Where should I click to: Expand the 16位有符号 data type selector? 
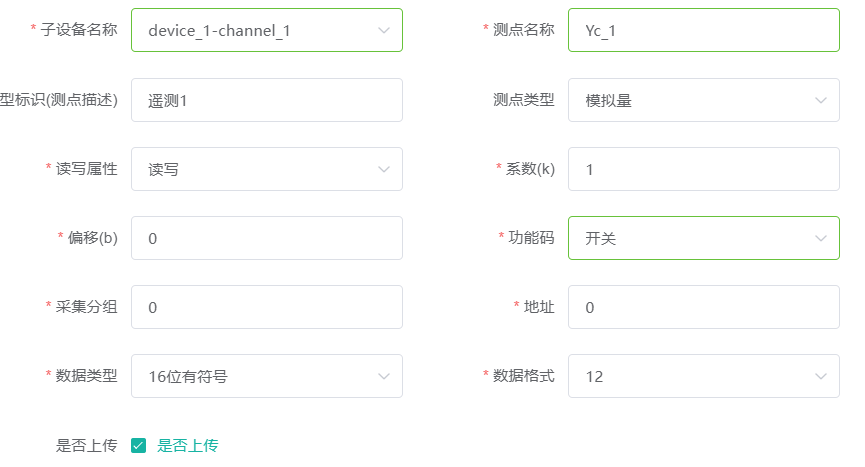267,376
